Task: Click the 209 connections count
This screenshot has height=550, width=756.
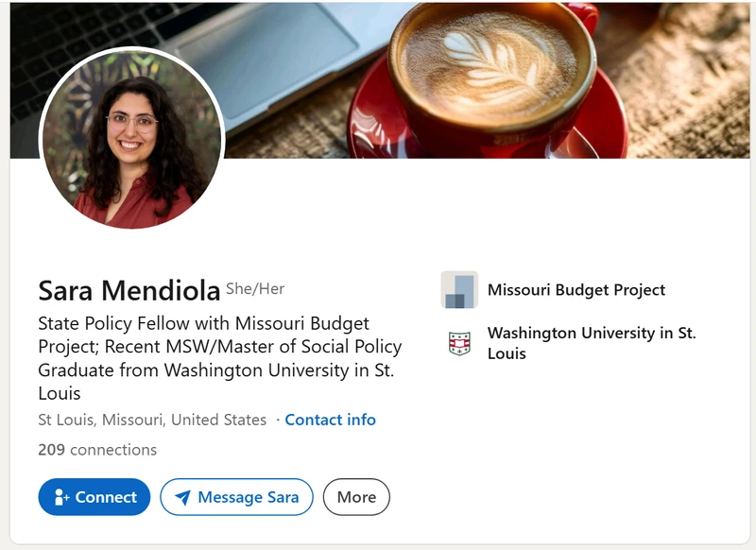Action: [x=97, y=450]
